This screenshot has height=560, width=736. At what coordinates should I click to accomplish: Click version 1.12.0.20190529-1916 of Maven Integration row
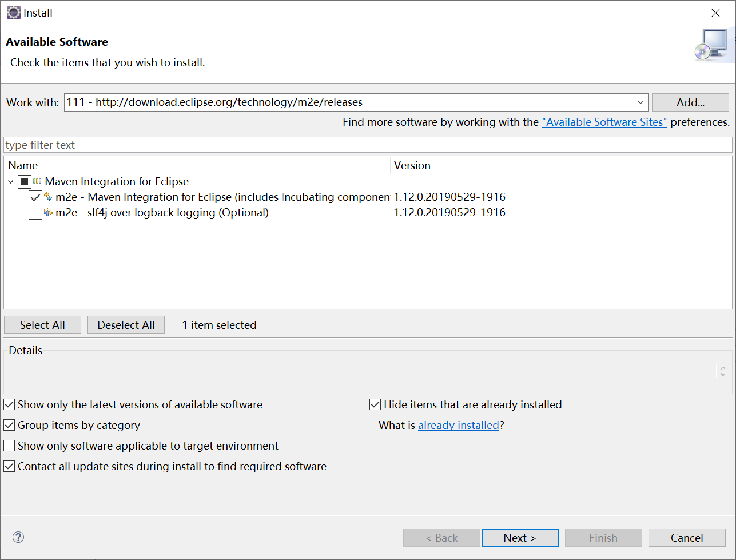[449, 197]
